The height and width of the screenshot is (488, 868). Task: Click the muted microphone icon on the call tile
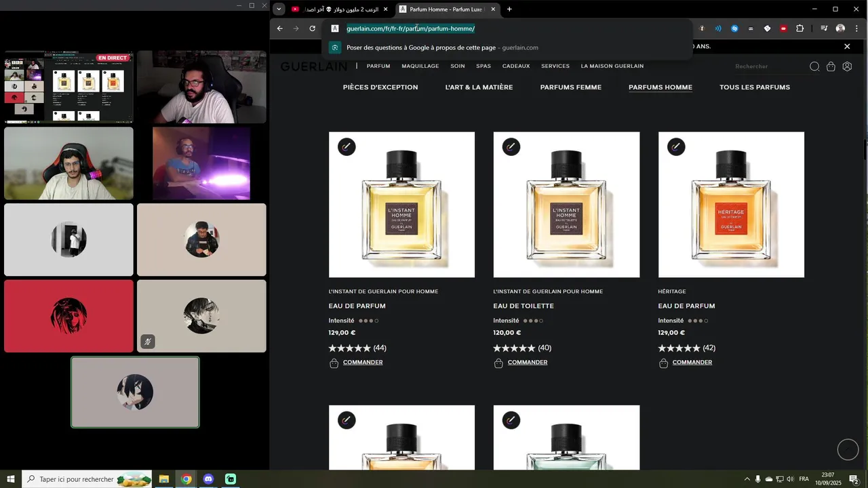tap(147, 342)
